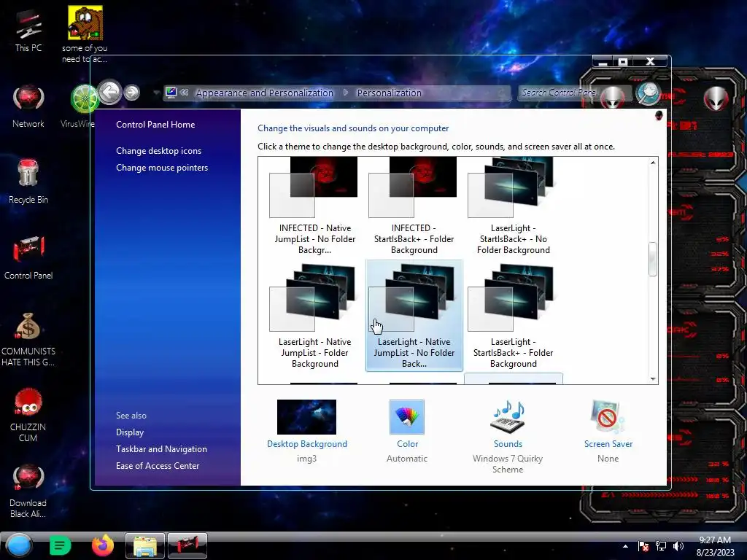Open the Control Panel desktop icon
The height and width of the screenshot is (560, 747).
point(28,257)
